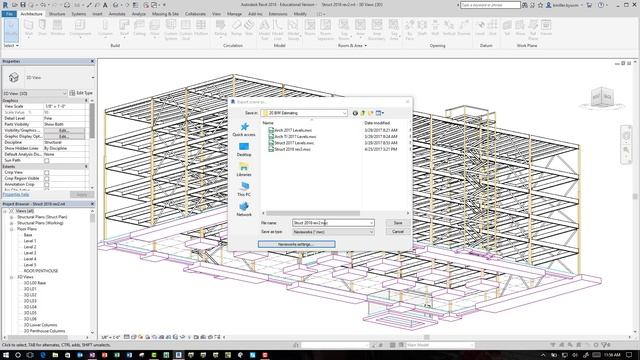Viewport: 640px width, 360px height.
Task: Switch to the Annotate ribbon tab
Action: click(117, 14)
